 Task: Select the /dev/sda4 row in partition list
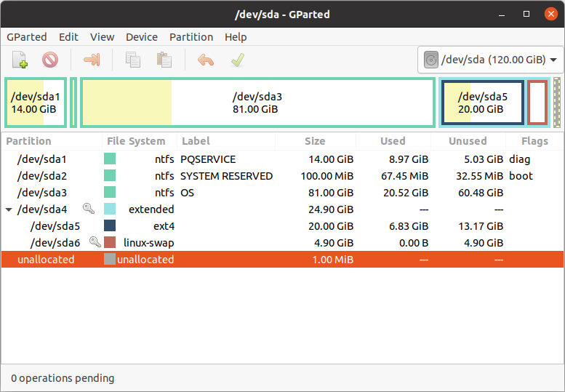point(282,209)
